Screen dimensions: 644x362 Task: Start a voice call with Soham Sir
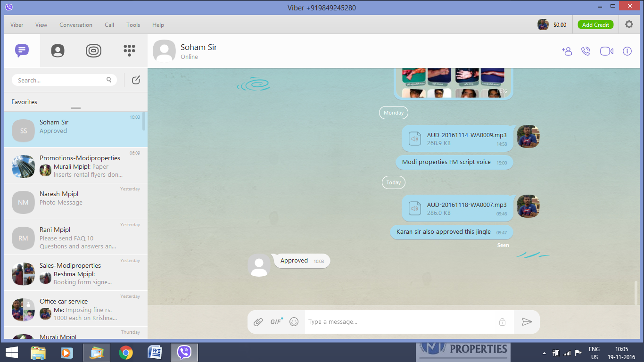586,51
